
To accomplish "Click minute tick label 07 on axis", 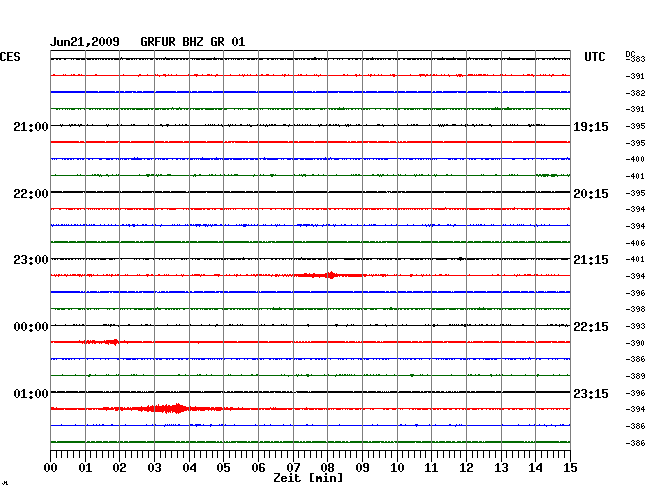I will 293,467.
